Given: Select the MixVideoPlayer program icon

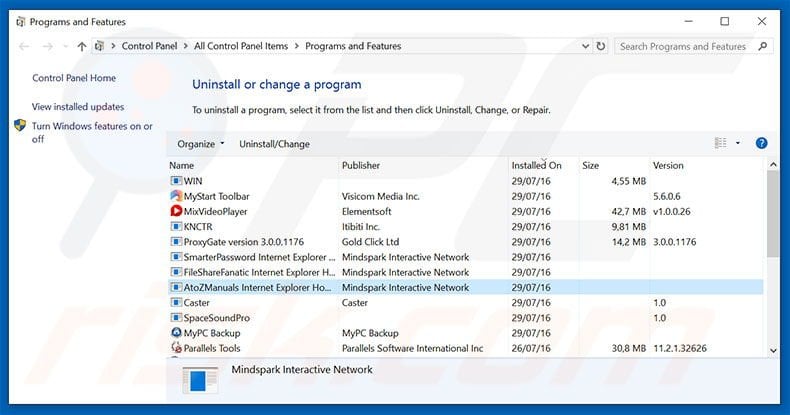Looking at the screenshot, I should 176,211.
